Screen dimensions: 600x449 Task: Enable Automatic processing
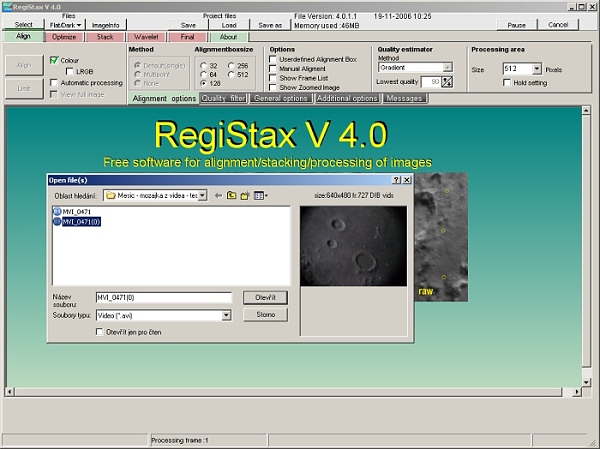54,83
